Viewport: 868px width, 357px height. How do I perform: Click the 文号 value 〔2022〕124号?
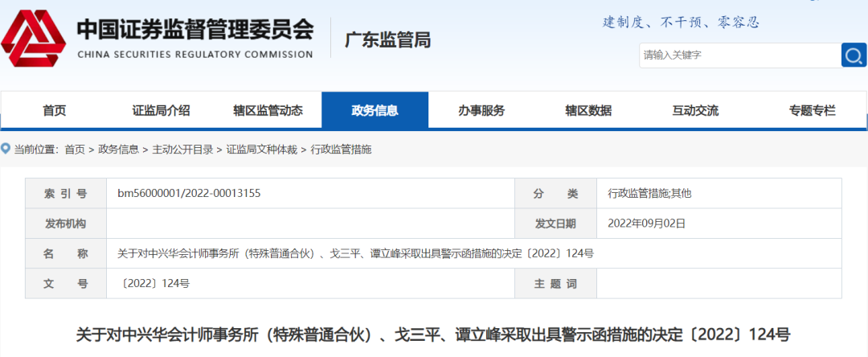[155, 283]
